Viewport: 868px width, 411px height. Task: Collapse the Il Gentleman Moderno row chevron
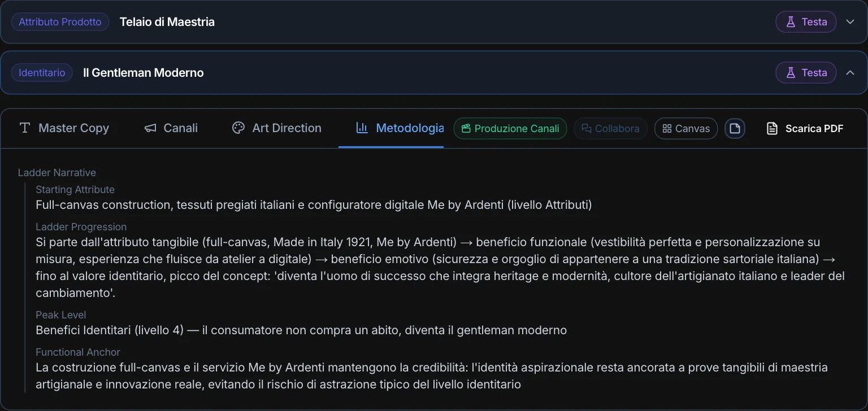(x=850, y=73)
